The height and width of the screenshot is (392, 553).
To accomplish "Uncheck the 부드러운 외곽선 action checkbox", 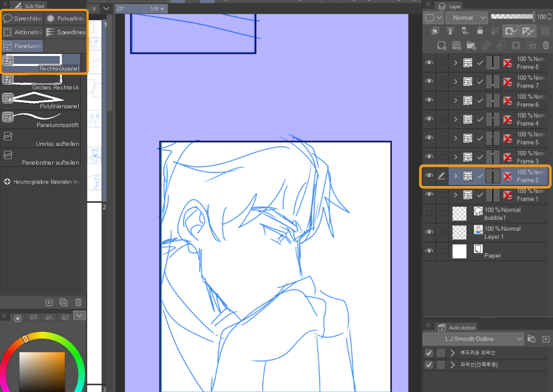I will (x=428, y=352).
